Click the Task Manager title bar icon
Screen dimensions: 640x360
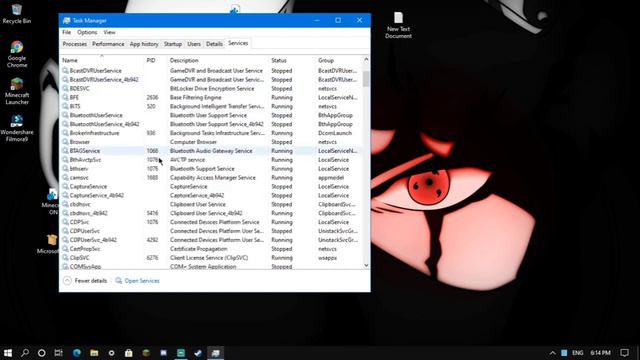click(x=67, y=20)
